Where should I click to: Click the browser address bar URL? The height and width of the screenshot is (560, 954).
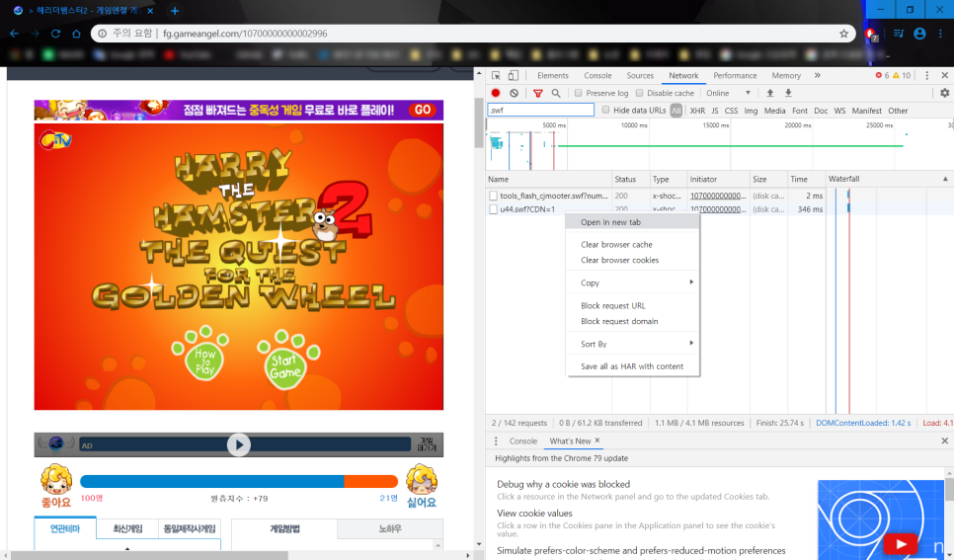tap(245, 34)
